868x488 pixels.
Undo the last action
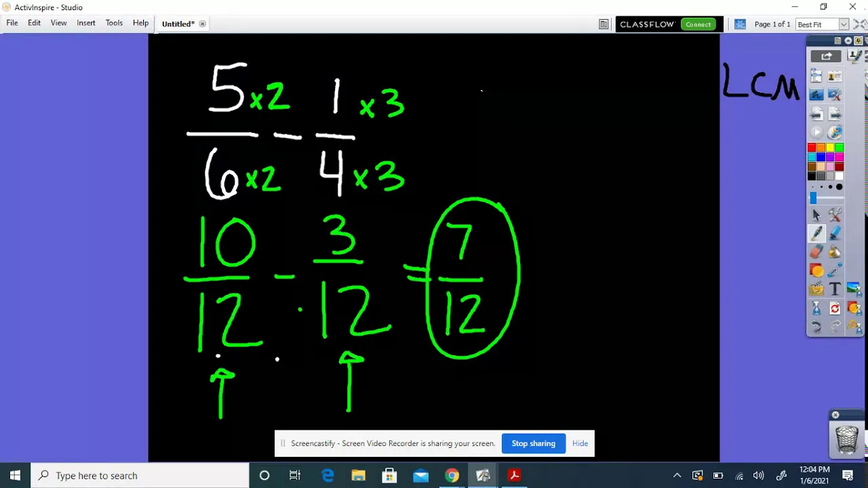pos(816,327)
